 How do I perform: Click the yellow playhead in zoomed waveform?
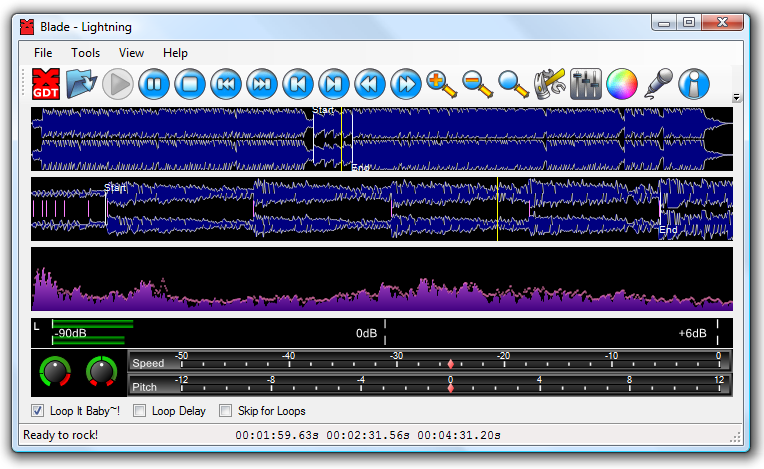497,209
